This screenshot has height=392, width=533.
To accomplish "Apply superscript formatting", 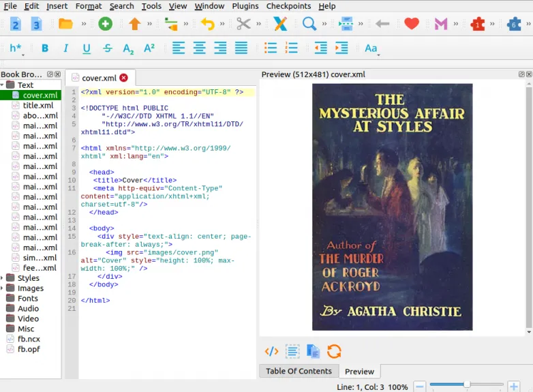I will tap(149, 48).
